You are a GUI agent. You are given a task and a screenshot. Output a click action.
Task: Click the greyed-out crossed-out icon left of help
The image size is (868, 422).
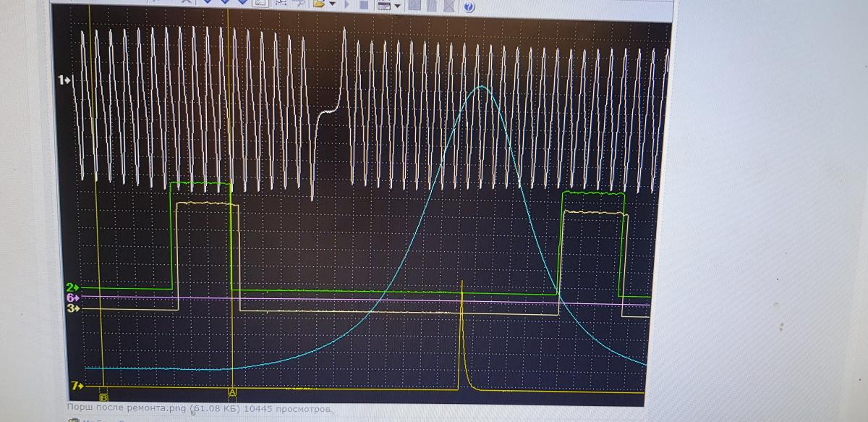point(448,5)
